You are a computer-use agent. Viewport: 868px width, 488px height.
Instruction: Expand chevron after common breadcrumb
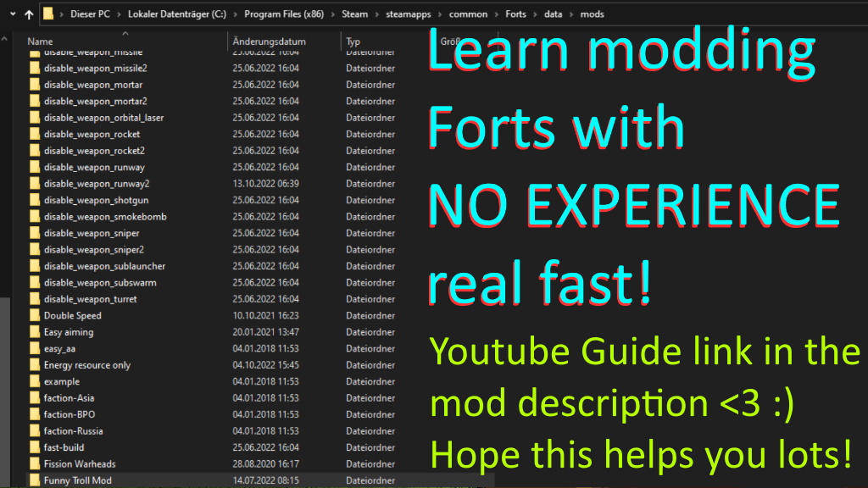point(497,14)
